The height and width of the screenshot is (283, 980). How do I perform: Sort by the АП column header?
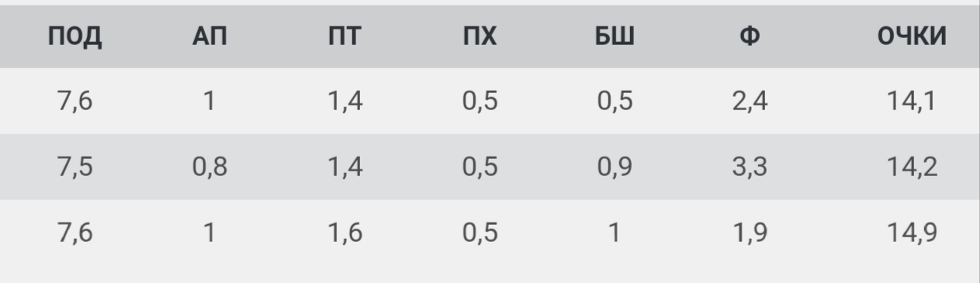pos(209,36)
